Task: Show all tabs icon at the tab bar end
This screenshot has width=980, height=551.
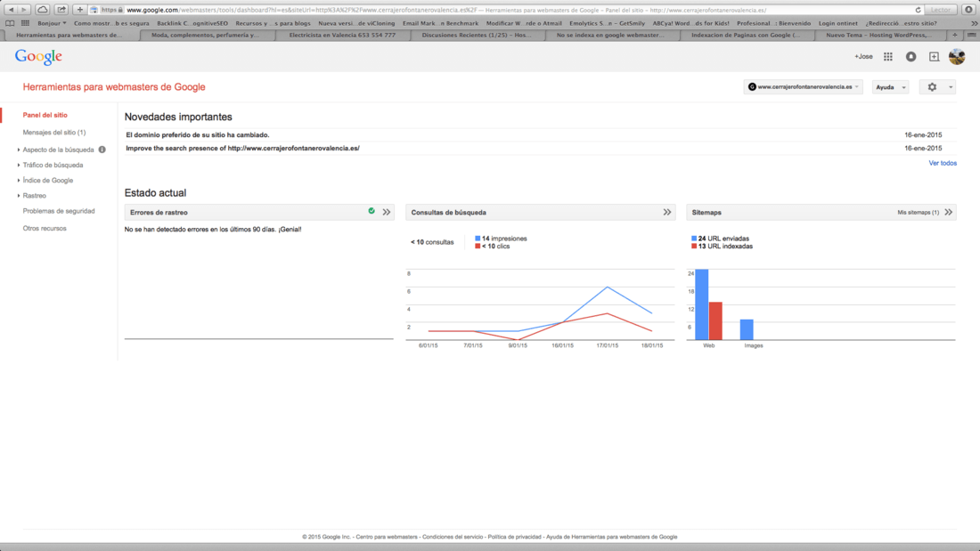Action: coord(971,35)
